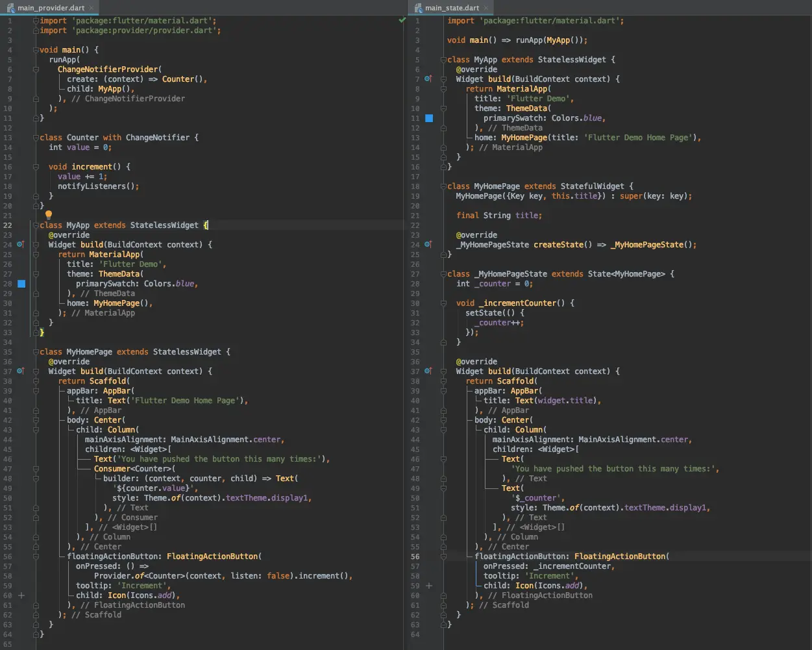Viewport: 812px width, 650px height.
Task: Collapse class MyHomePage fold at line 35 in main_provider.dart
Action: click(36, 352)
